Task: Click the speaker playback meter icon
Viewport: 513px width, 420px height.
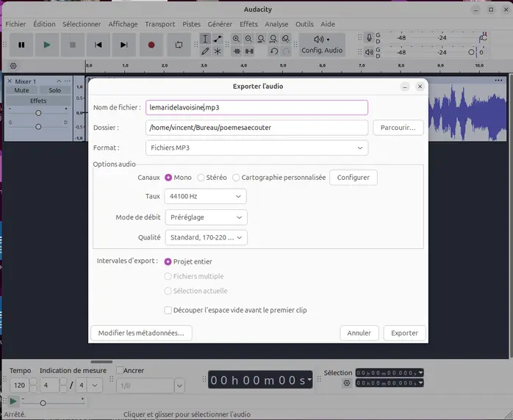Action: point(369,52)
